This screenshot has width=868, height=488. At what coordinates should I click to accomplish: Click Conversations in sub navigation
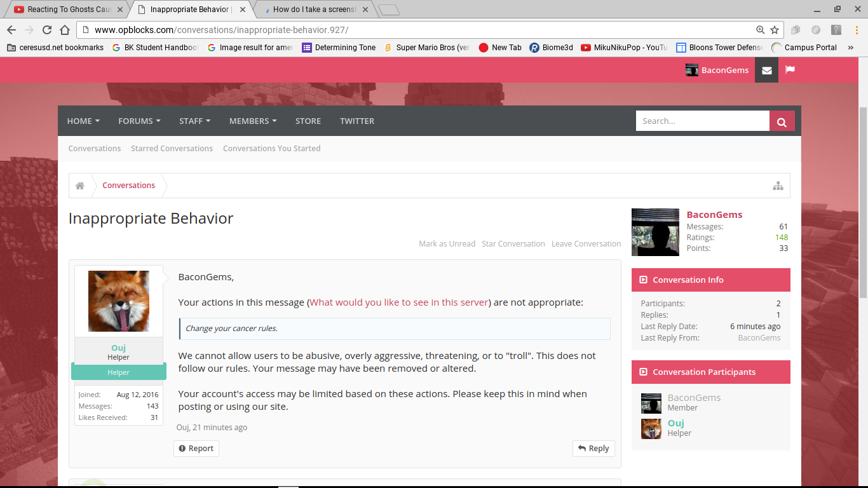click(x=95, y=148)
